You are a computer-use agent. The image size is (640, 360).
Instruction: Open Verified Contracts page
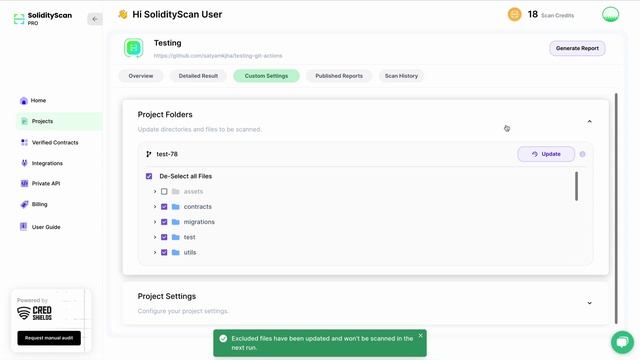click(x=55, y=142)
